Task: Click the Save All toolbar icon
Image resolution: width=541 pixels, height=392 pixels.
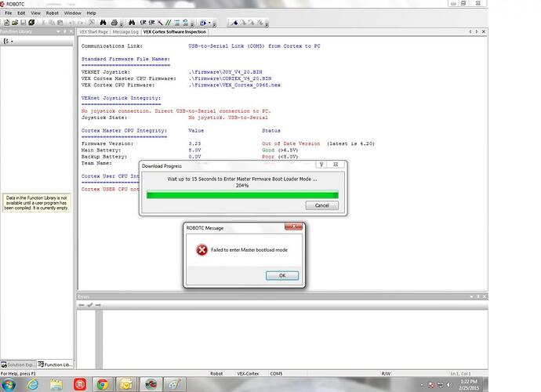Action: click(x=31, y=23)
